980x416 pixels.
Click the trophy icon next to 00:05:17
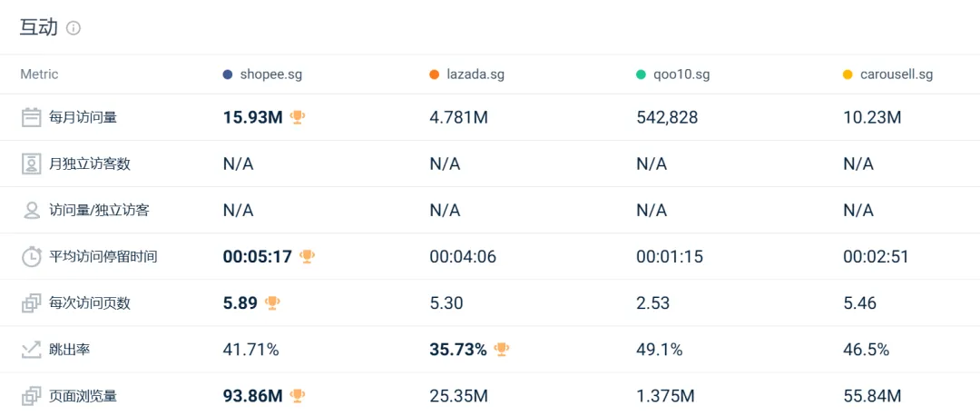307,256
